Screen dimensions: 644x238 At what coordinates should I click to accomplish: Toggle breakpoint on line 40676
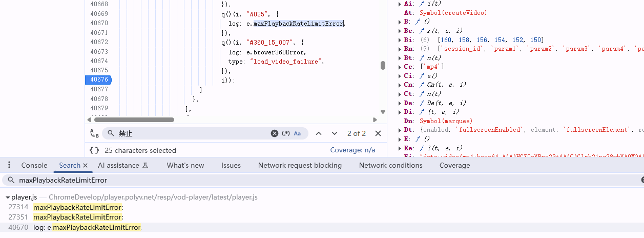(x=98, y=80)
